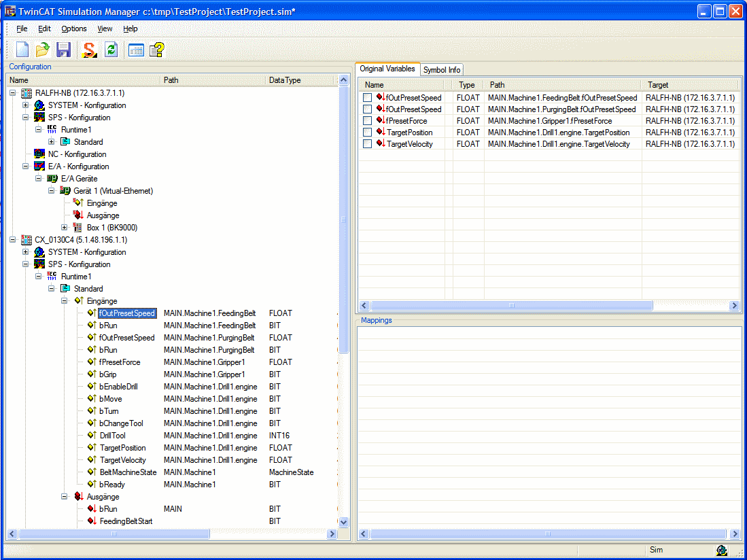This screenshot has height=560, width=747.
Task: Sort by the DataType column header
Action: (300, 80)
